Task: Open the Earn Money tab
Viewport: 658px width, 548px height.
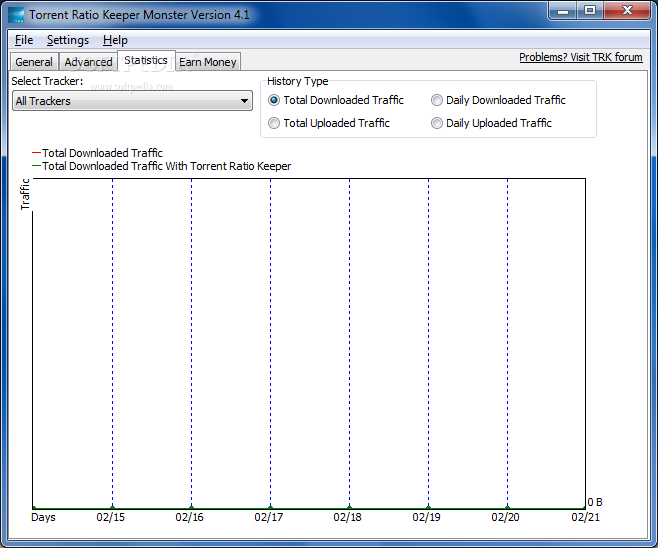Action: pos(208,62)
